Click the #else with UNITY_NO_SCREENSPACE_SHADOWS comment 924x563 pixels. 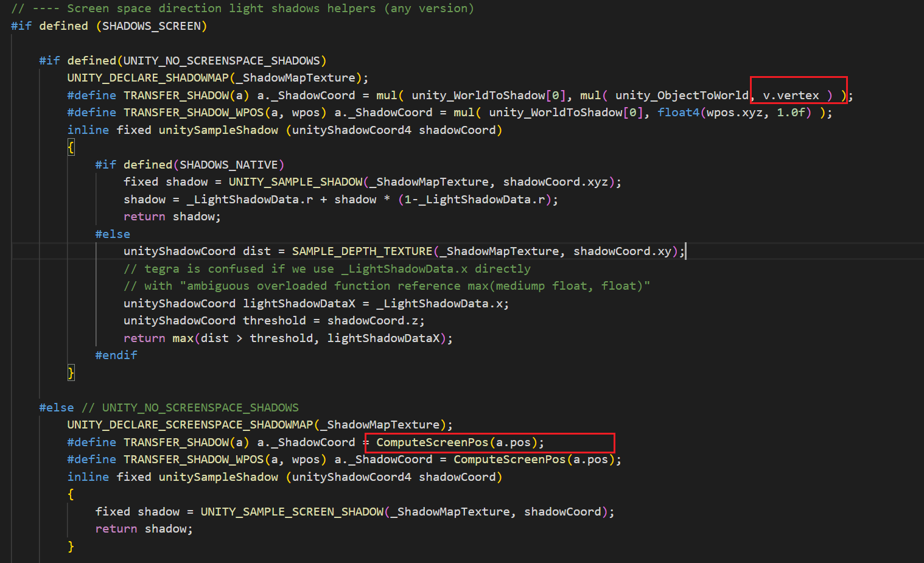click(169, 408)
